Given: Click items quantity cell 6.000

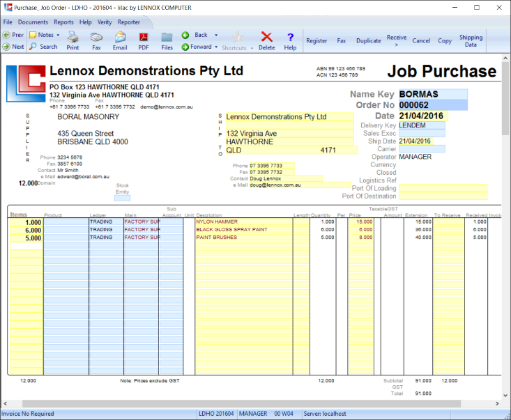Looking at the screenshot, I should pyautogui.click(x=26, y=230).
